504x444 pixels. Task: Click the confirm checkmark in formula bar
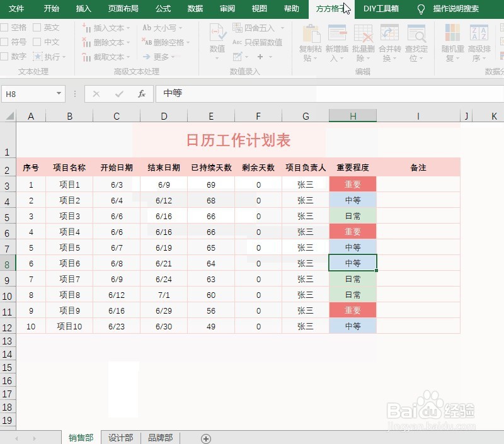[x=119, y=94]
